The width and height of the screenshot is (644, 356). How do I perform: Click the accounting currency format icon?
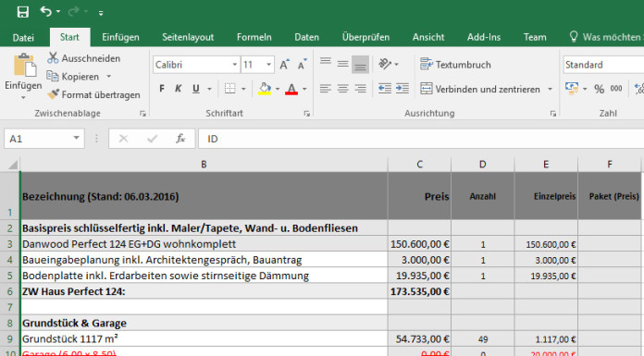tap(571, 88)
